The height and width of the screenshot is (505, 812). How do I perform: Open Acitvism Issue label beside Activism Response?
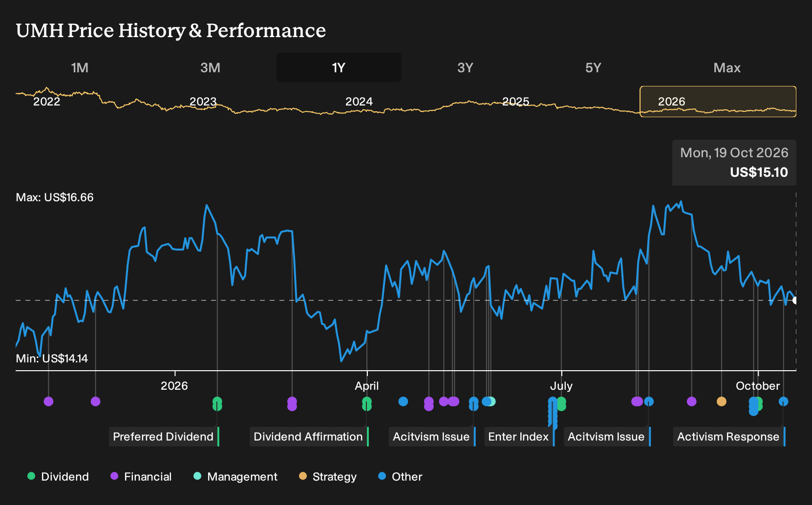click(607, 437)
